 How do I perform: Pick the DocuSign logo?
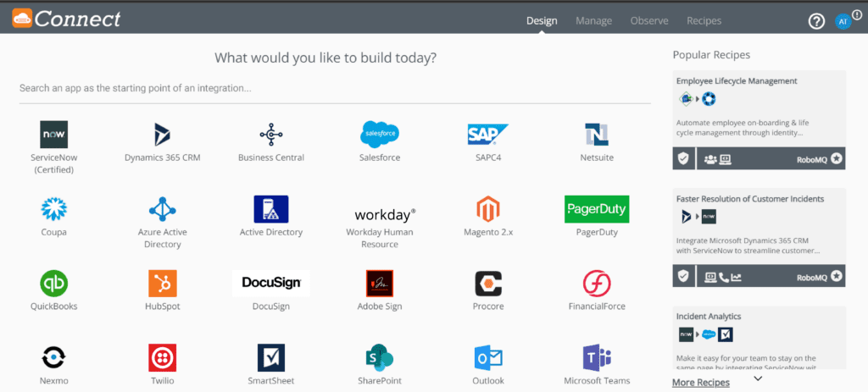click(271, 283)
